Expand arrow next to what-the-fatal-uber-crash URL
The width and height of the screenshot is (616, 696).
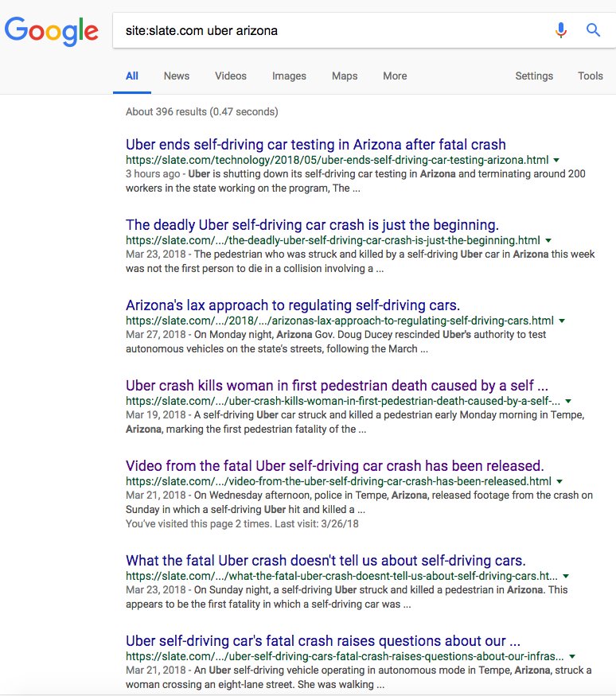pyautogui.click(x=566, y=576)
